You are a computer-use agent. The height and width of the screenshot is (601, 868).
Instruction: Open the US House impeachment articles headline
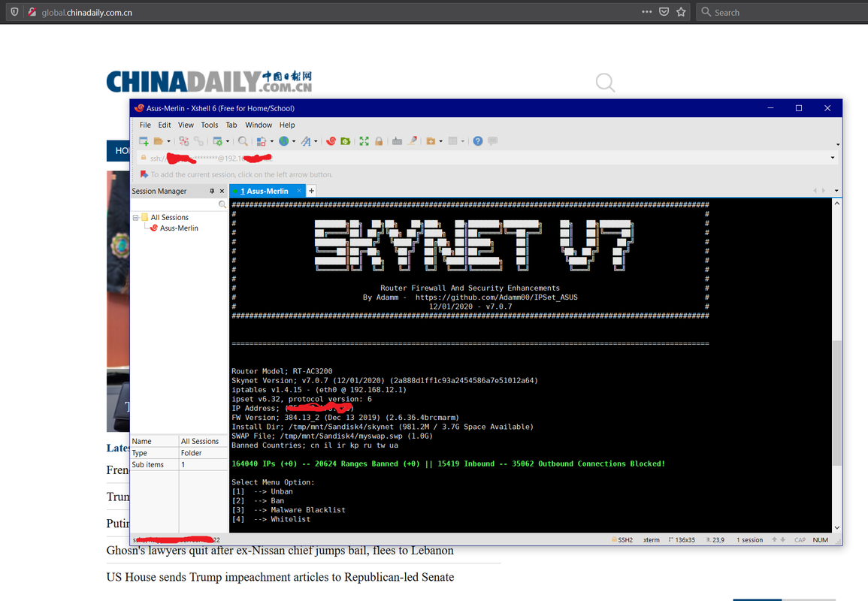[x=280, y=577]
